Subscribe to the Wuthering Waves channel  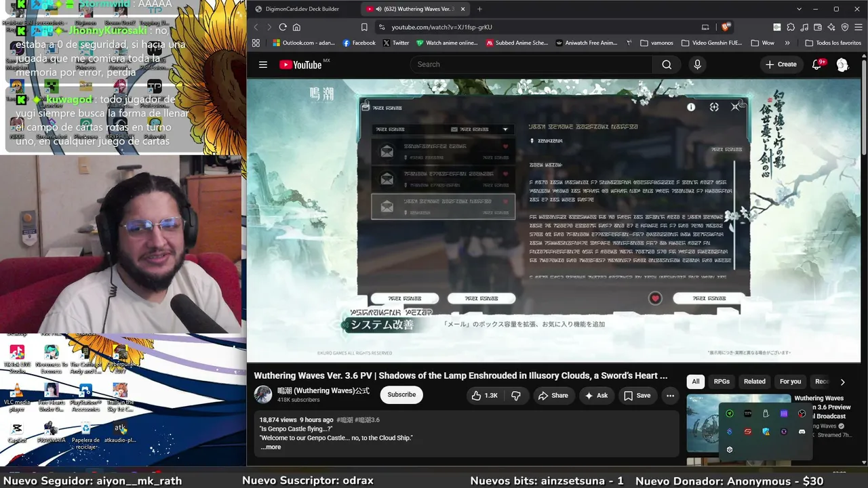tap(401, 395)
